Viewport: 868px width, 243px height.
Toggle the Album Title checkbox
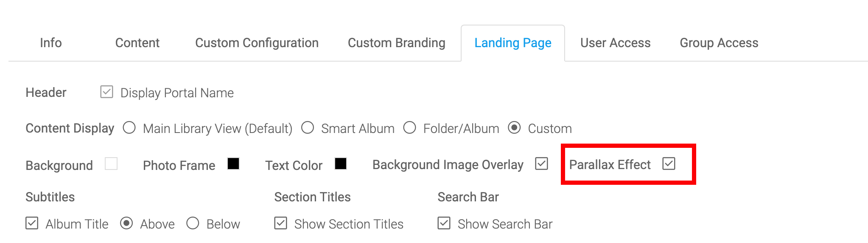coord(32,223)
